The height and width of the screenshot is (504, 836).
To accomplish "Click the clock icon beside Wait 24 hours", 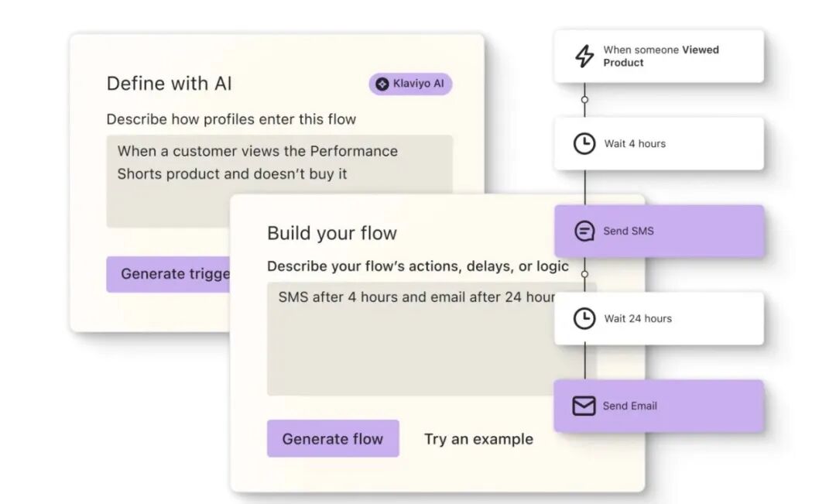I will tap(584, 318).
